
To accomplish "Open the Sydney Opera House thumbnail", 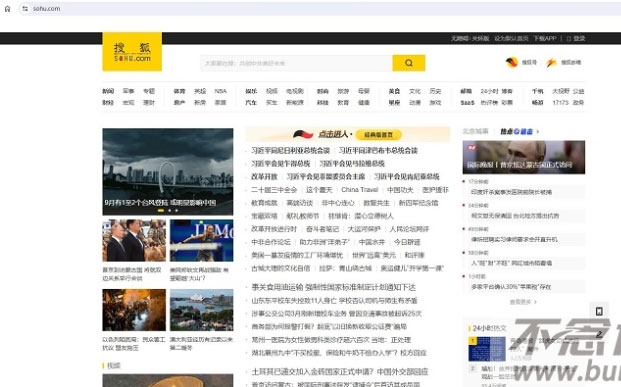I will (x=202, y=310).
